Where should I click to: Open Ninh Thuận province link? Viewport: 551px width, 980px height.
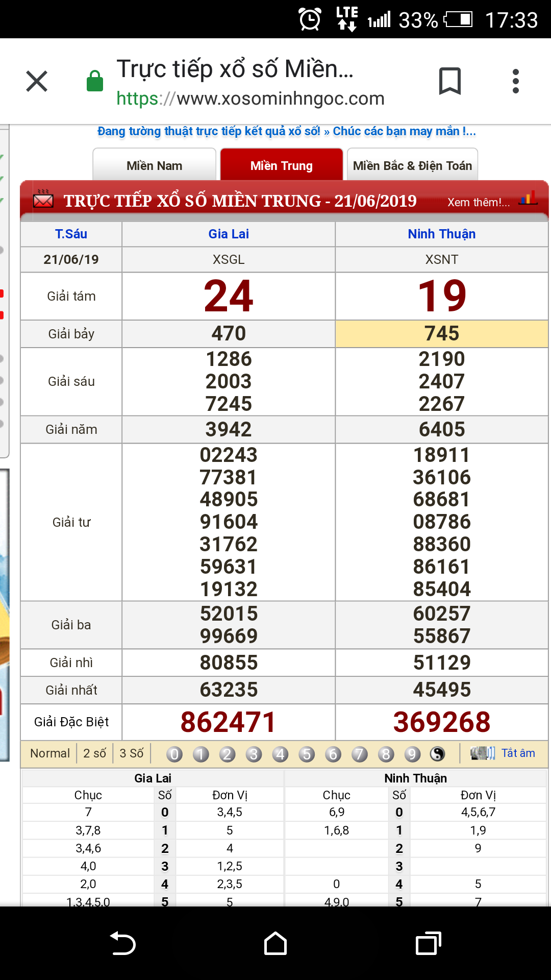coord(442,234)
